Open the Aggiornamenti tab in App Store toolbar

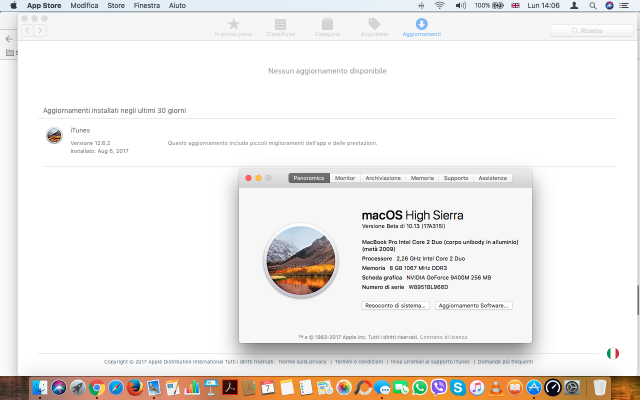[x=422, y=27]
